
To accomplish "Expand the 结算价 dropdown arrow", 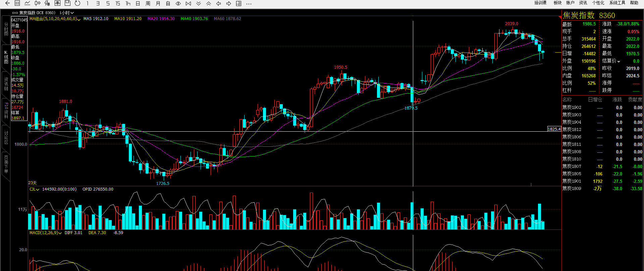I will pos(619,61).
